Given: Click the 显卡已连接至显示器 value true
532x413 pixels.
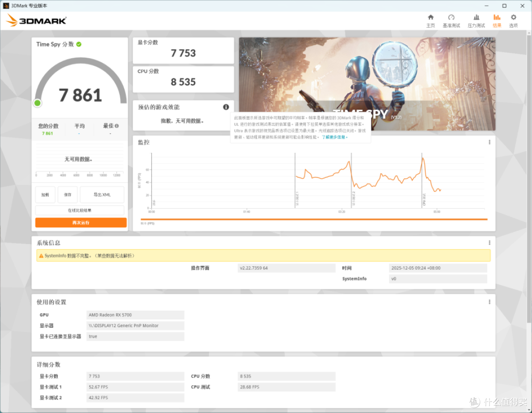Looking at the screenshot, I should [x=135, y=336].
